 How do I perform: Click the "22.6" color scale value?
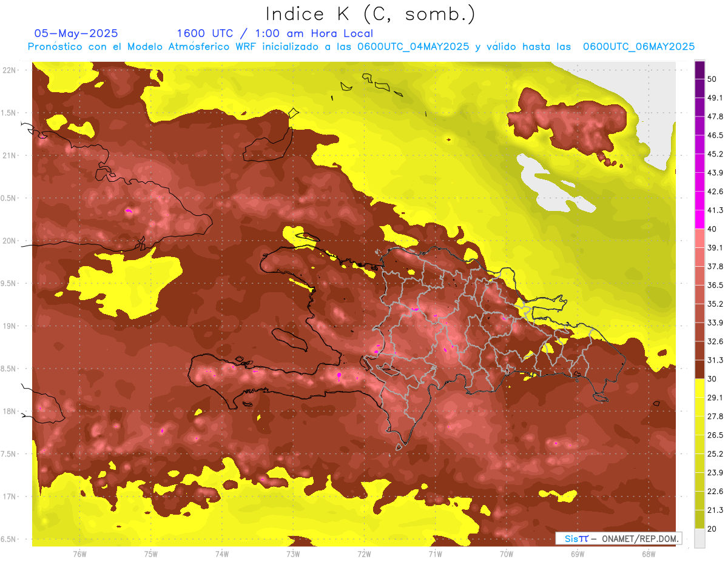[715, 492]
